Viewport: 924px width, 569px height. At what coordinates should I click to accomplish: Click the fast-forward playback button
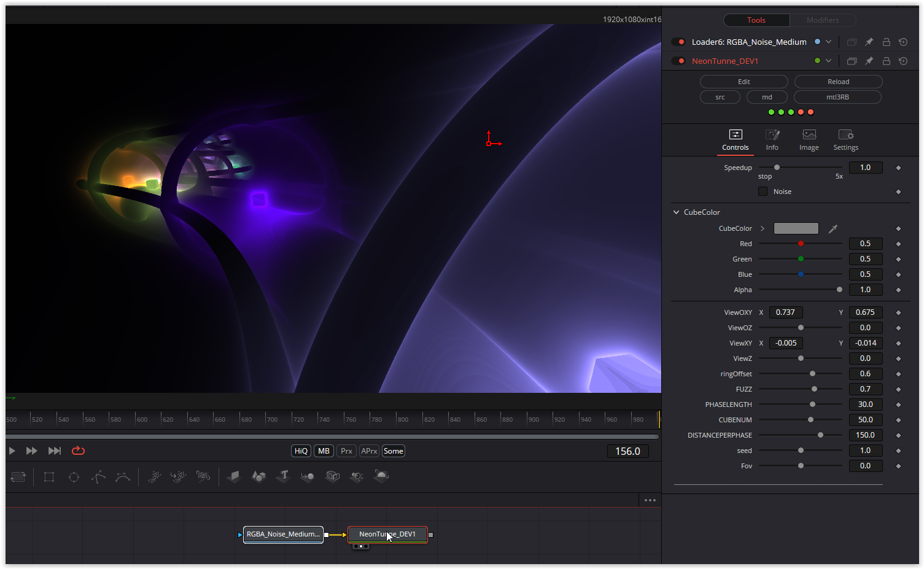point(32,451)
